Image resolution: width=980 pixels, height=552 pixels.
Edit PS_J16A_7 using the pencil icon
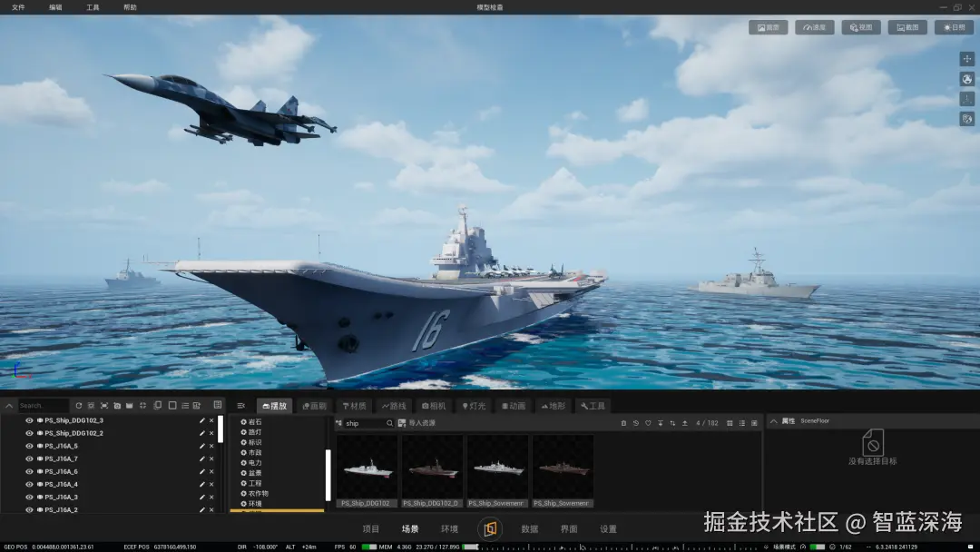(x=201, y=458)
